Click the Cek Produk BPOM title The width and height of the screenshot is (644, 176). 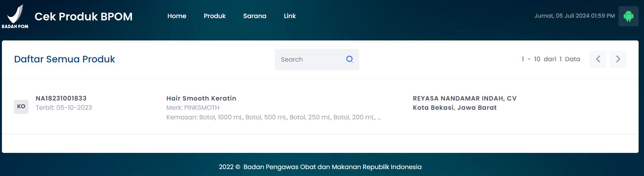tap(83, 17)
